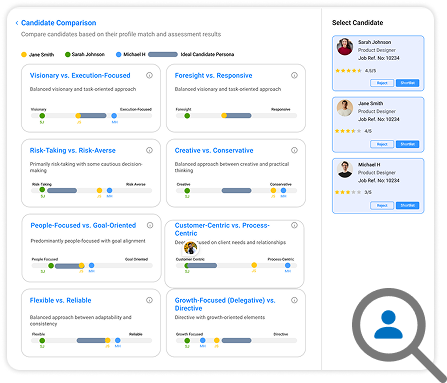The width and height of the screenshot is (447, 383).
Task: Open info icon on Creative vs. Conservative card
Action: 294,150
